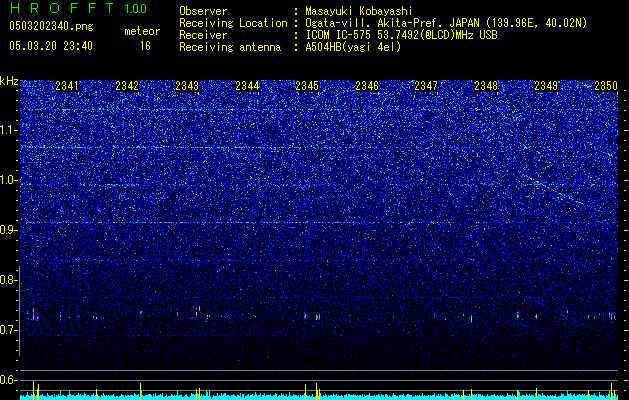Click the date stamp 05.03.20 23:40
The width and height of the screenshot is (629, 400).
pos(51,46)
